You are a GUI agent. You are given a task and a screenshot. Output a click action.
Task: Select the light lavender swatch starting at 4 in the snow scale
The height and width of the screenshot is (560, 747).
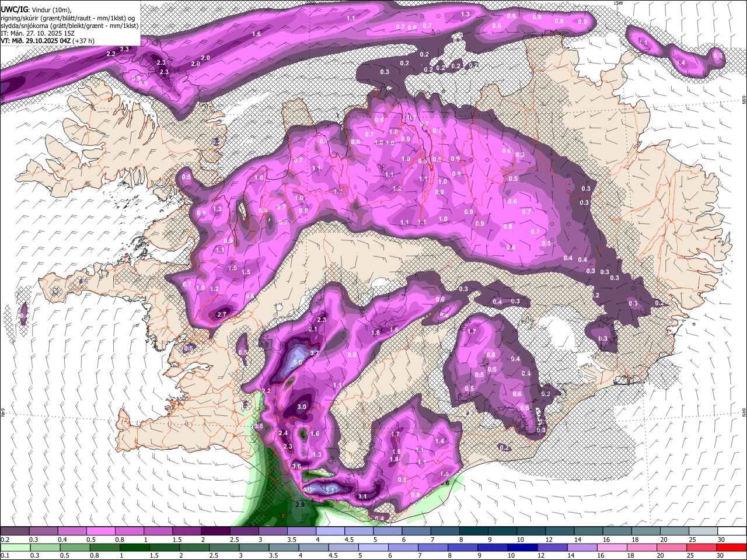pyautogui.click(x=330, y=531)
